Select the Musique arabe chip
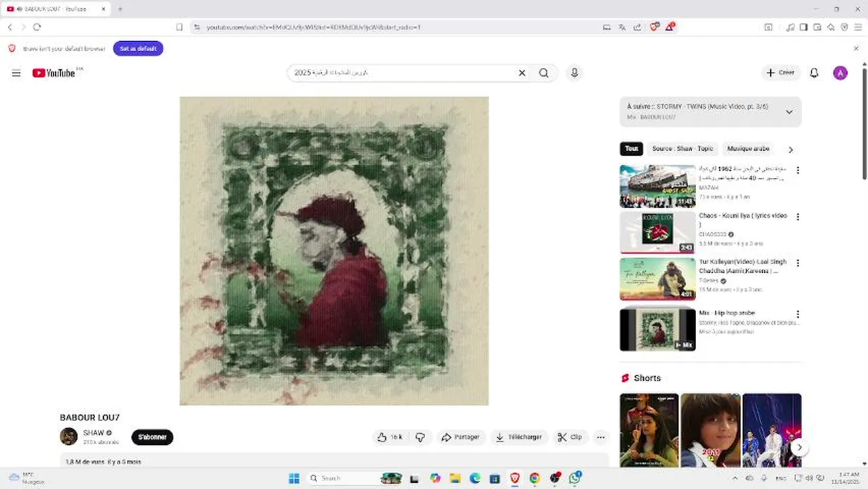 coord(748,149)
